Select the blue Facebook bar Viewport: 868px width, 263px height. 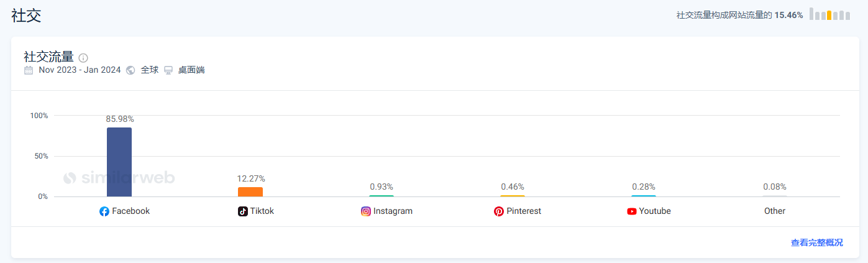tap(119, 162)
